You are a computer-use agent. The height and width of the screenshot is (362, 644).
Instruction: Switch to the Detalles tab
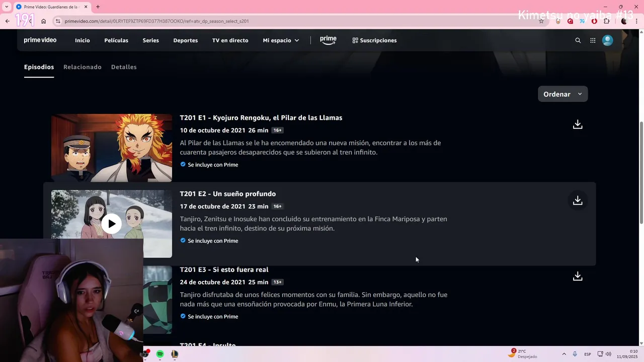click(124, 67)
